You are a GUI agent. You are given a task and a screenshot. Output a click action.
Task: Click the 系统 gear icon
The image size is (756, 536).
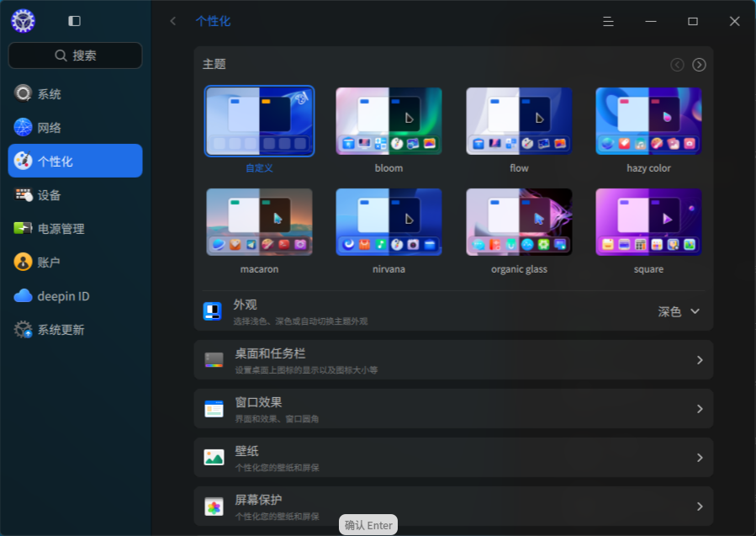tap(23, 93)
